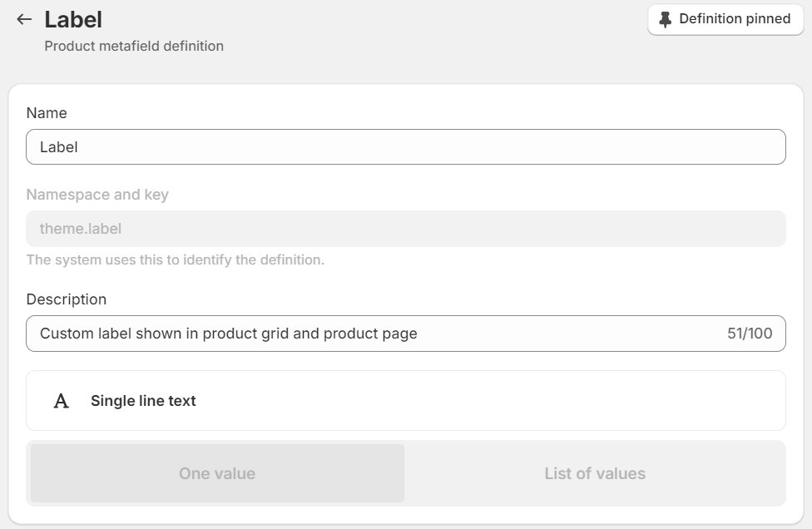812x529 pixels.
Task: Click the 51/100 character counter
Action: point(750,334)
